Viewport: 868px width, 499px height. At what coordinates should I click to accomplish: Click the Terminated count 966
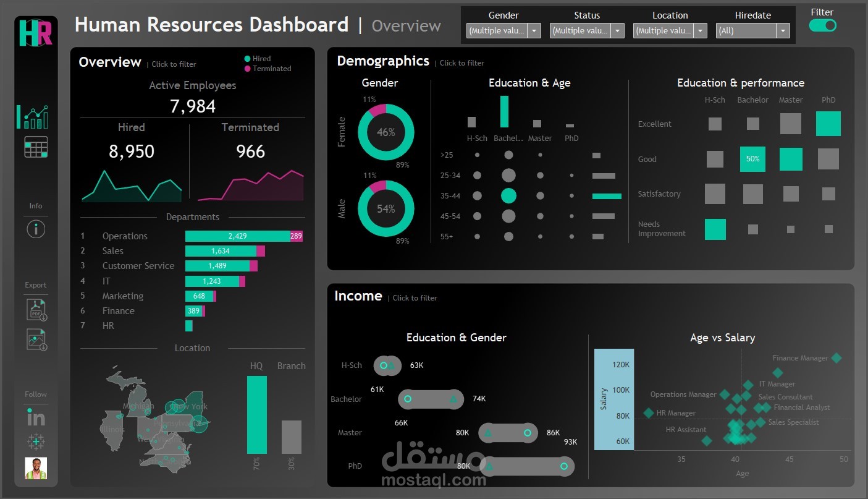point(250,151)
